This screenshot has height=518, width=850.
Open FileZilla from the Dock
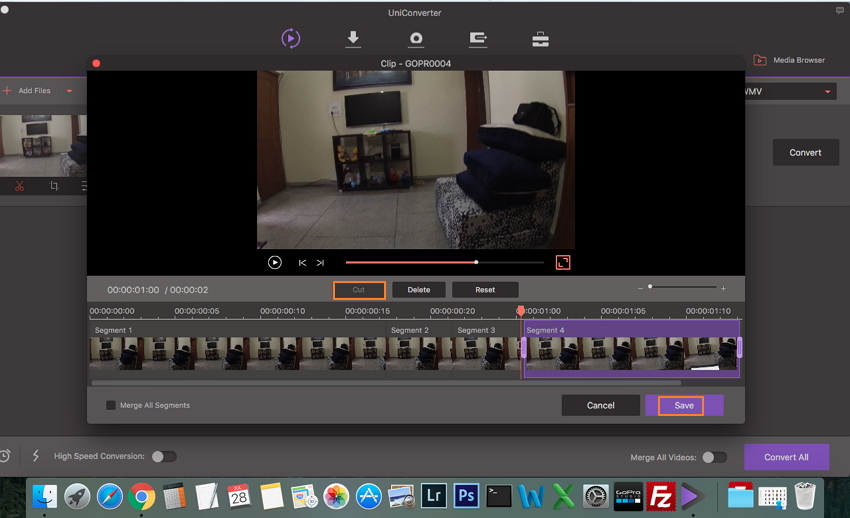pos(661,496)
